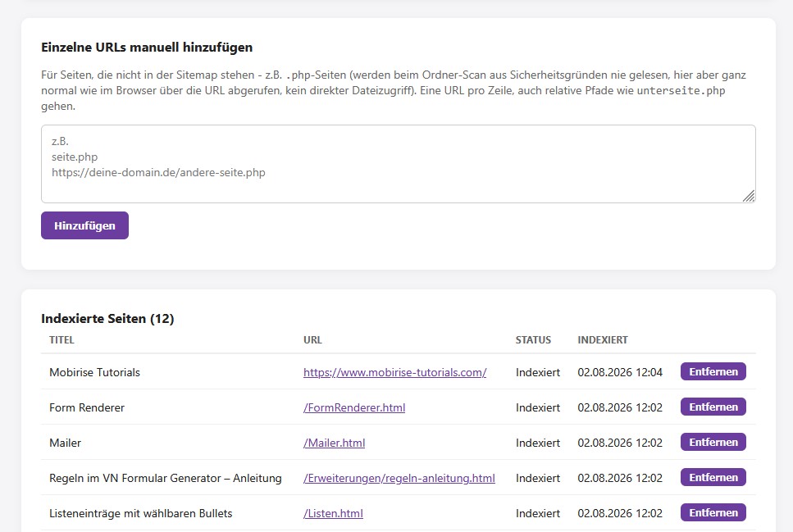Open the /Mailer.html link

[334, 443]
